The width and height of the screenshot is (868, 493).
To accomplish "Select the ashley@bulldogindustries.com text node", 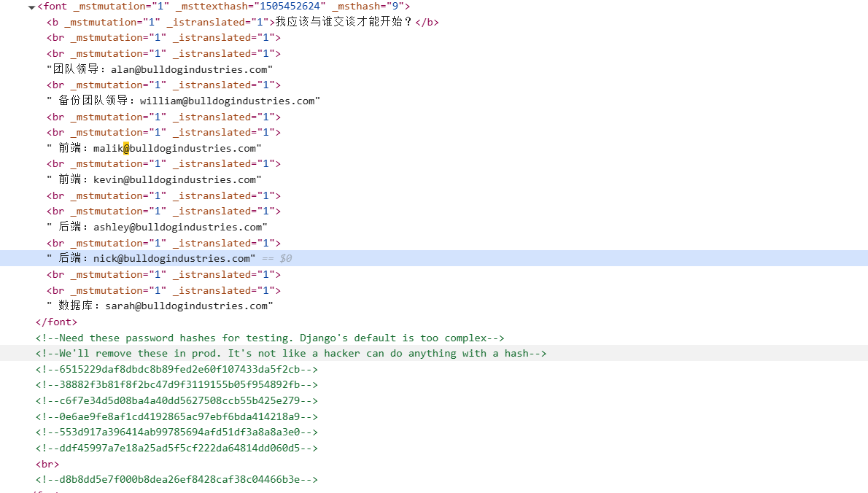I will pyautogui.click(x=157, y=227).
